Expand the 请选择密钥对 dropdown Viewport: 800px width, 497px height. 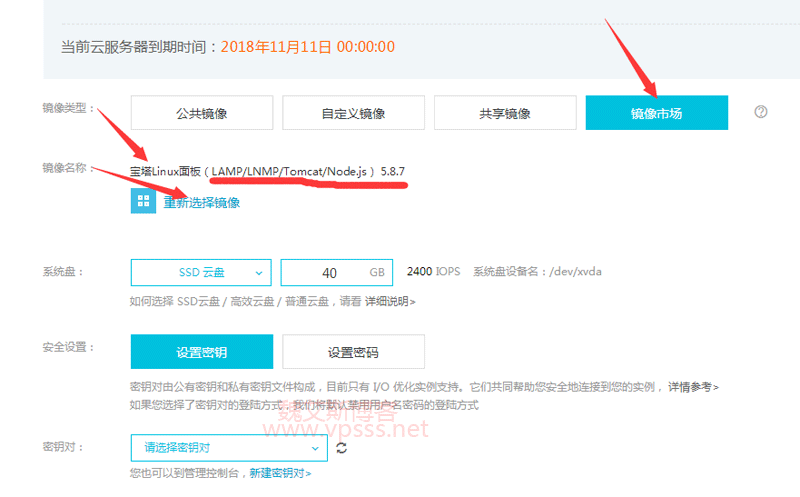229,448
